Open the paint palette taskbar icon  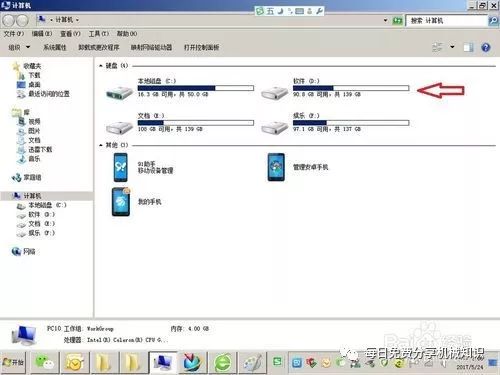pos(252,362)
